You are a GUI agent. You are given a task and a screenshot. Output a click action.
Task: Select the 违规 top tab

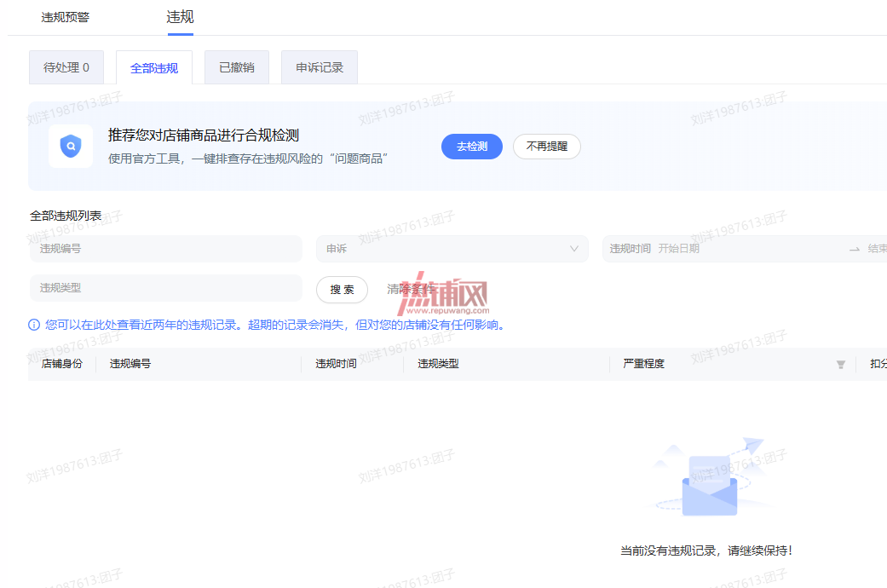click(x=181, y=17)
